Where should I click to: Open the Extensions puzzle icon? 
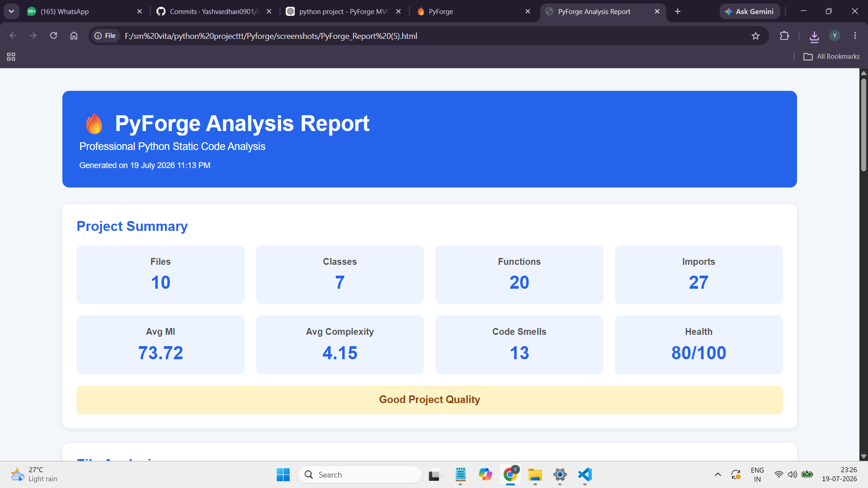(x=784, y=36)
